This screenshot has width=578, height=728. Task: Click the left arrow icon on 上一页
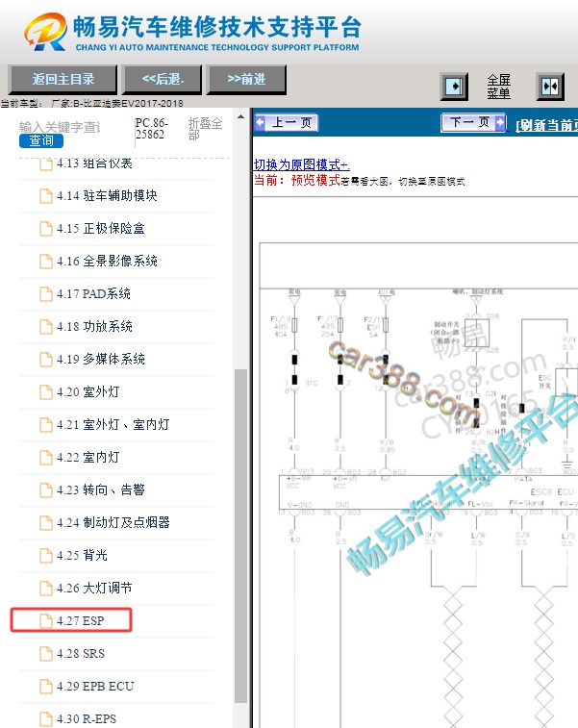pos(260,122)
